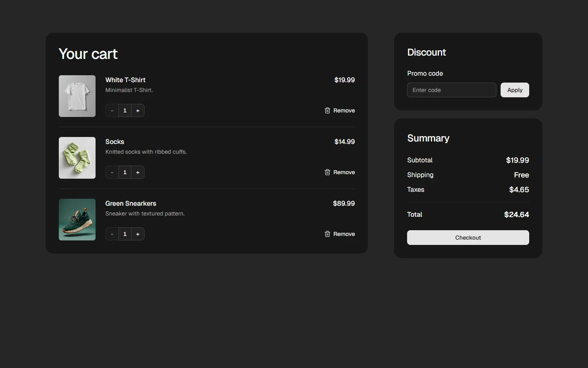The height and width of the screenshot is (368, 588).
Task: Decrease Socks quantity with minus button
Action: point(112,172)
